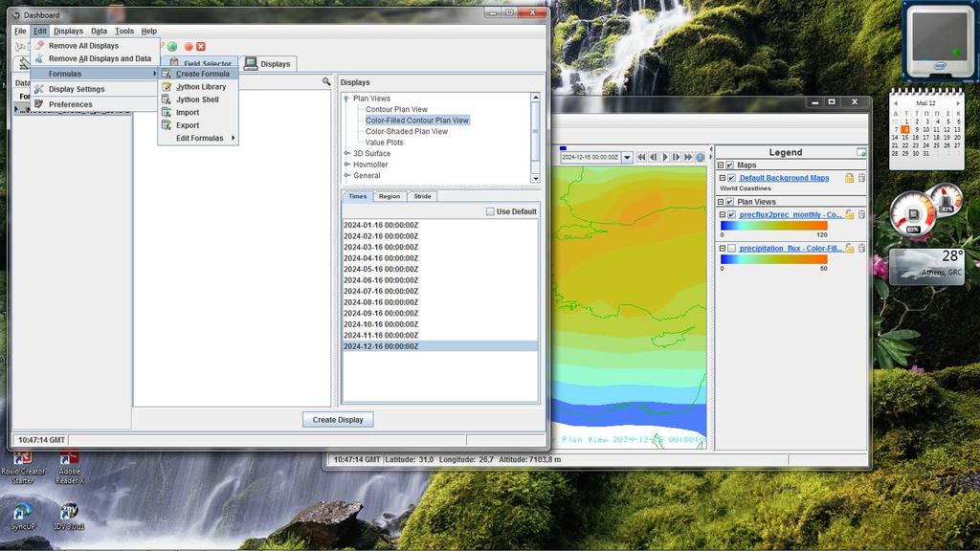This screenshot has width=980, height=551.
Task: Collapse the precipitation_flux legend entry
Action: (722, 248)
